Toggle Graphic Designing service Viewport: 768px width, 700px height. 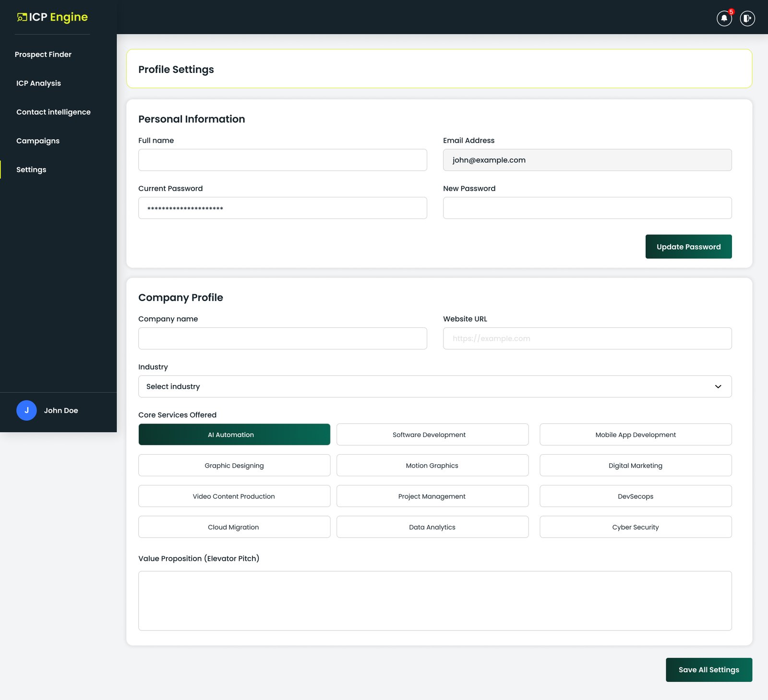234,465
